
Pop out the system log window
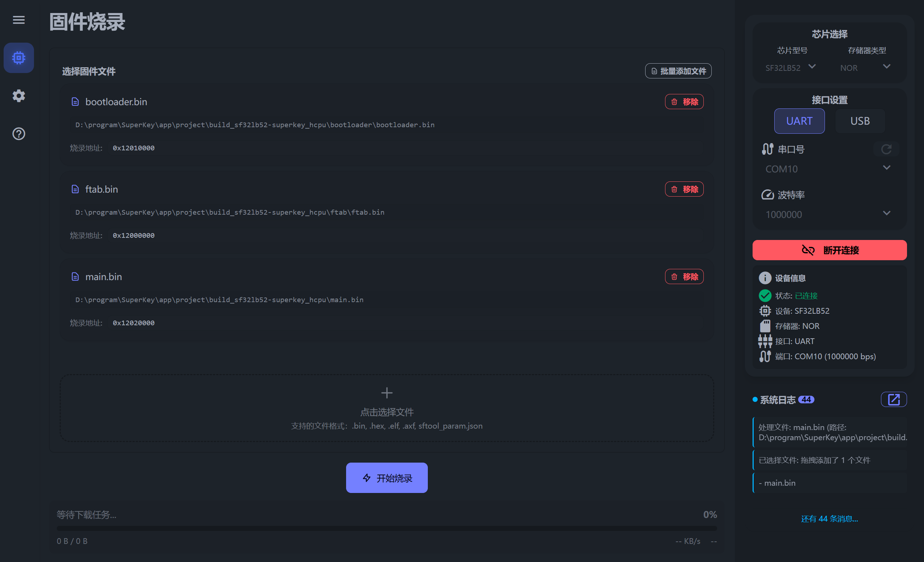(x=894, y=399)
